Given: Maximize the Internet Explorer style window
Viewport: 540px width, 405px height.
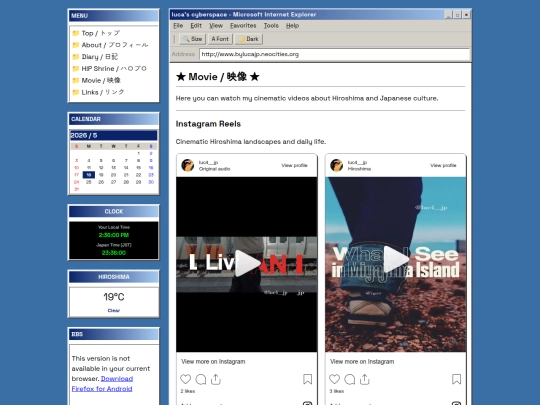Looking at the screenshot, I should click(x=457, y=15).
